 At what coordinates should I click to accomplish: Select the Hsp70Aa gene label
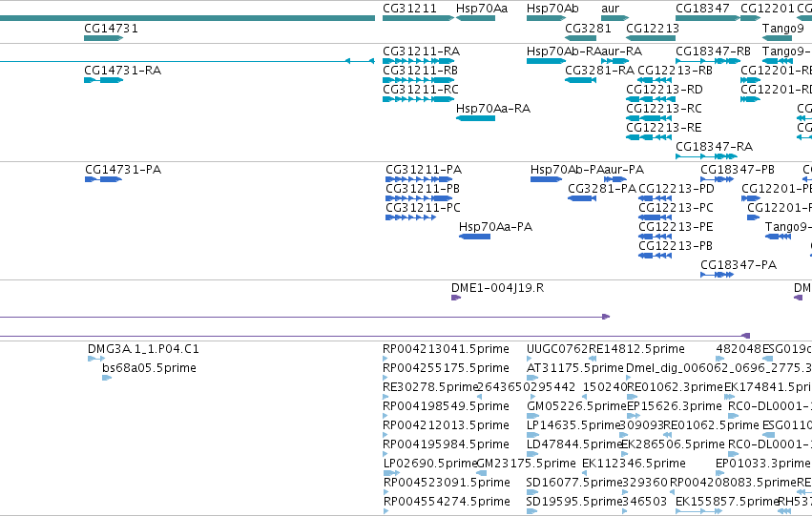(x=482, y=9)
